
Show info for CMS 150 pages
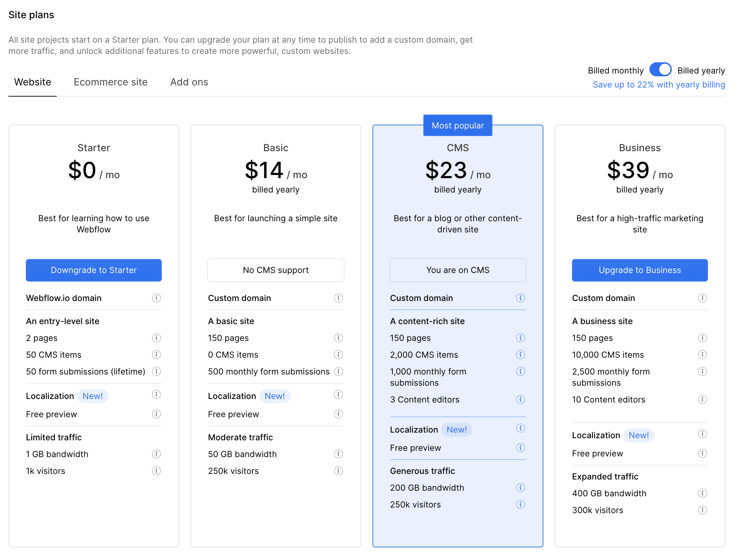pyautogui.click(x=521, y=338)
